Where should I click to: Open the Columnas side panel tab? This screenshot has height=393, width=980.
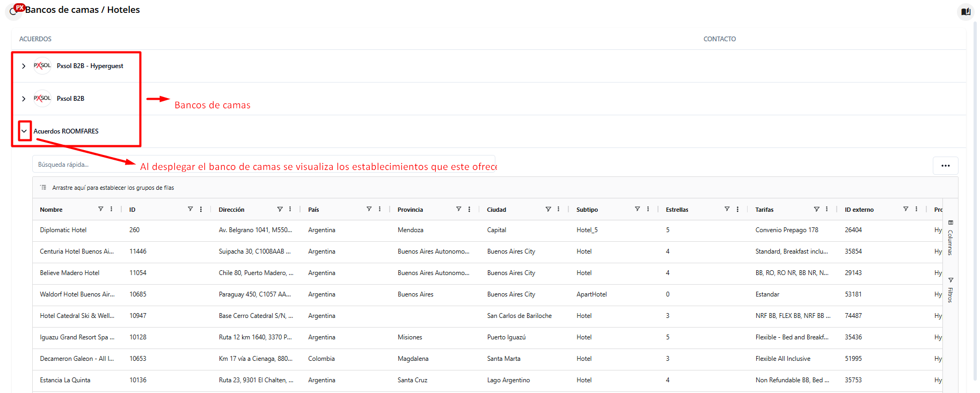click(950, 238)
